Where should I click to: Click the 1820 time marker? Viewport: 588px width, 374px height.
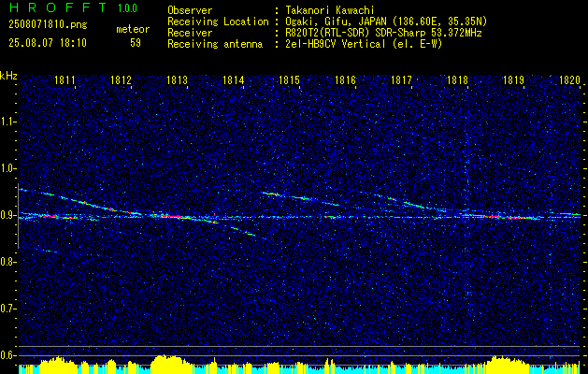[569, 80]
